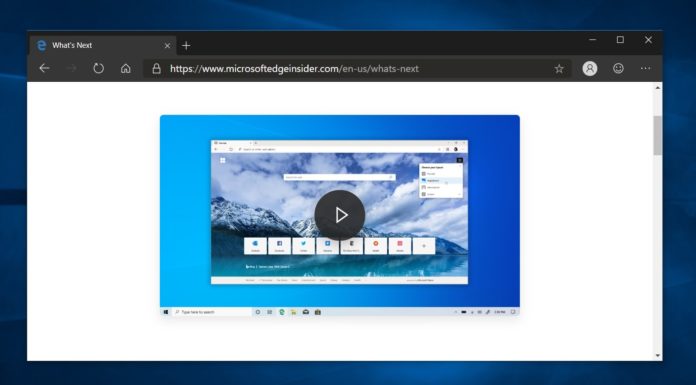This screenshot has height=385, width=696.
Task: Add page to favorites star
Action: click(x=559, y=68)
